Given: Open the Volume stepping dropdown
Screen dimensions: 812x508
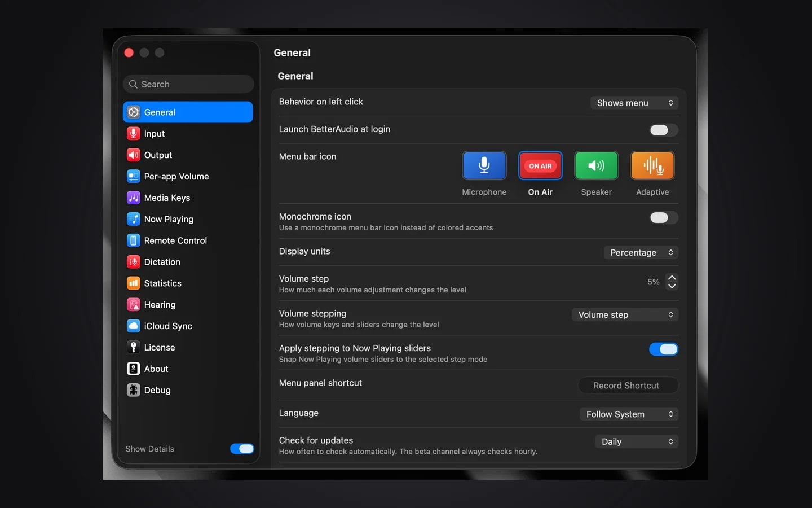Looking at the screenshot, I should 625,315.
